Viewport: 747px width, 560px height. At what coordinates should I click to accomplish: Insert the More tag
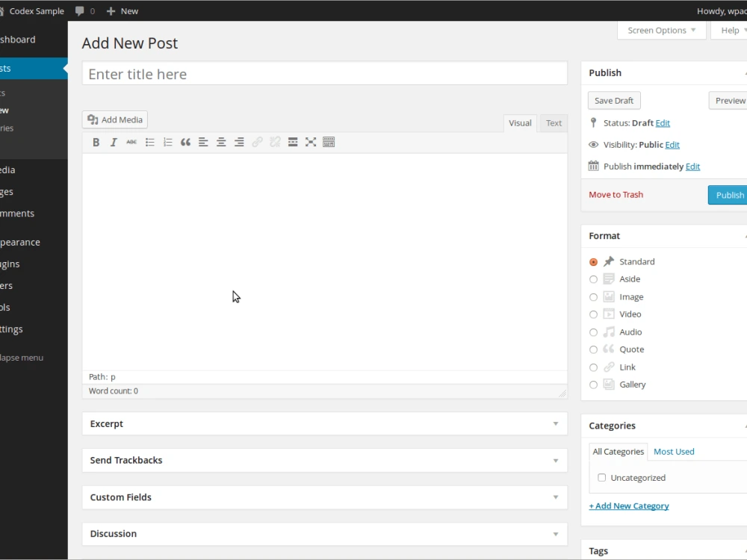click(x=293, y=142)
